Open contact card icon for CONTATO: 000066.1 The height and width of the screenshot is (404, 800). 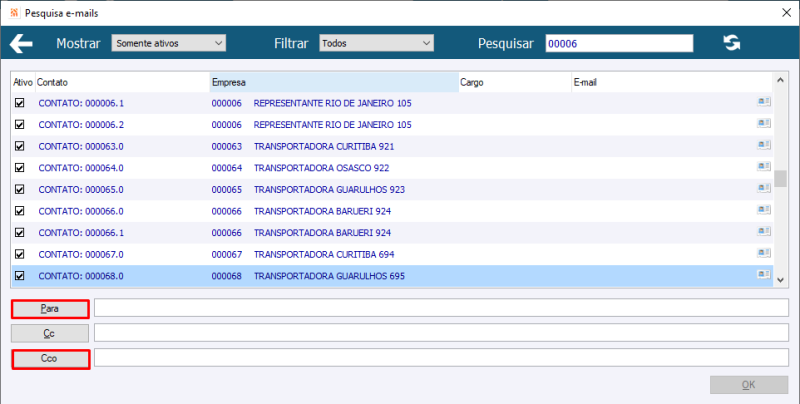[763, 232]
